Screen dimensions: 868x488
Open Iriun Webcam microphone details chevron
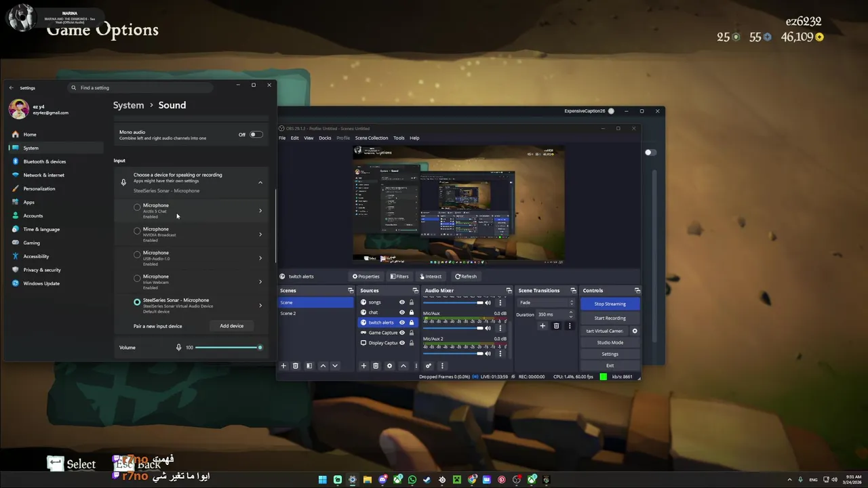point(260,282)
